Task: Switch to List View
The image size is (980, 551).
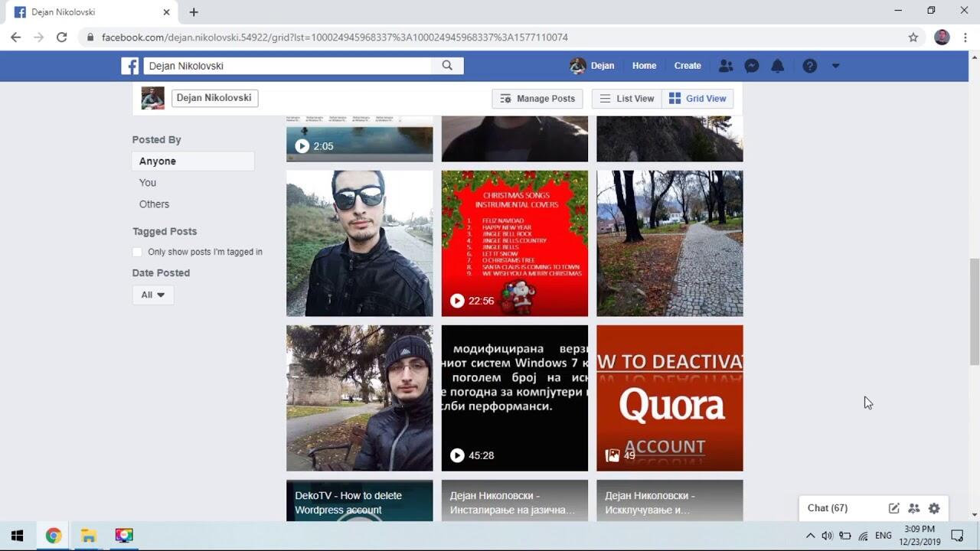Action: (x=627, y=99)
